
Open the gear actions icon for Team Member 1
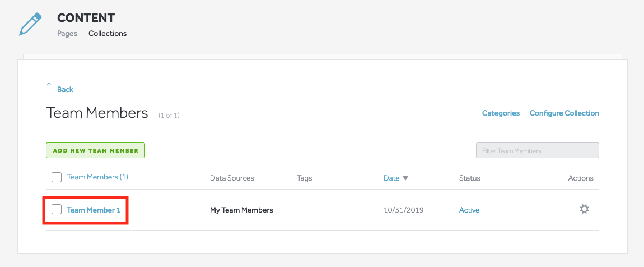coord(584,209)
